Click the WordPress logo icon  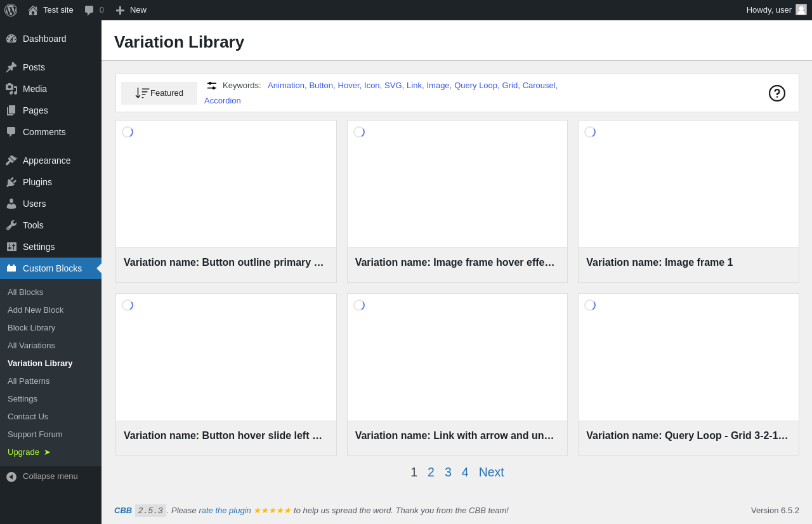[x=11, y=10]
